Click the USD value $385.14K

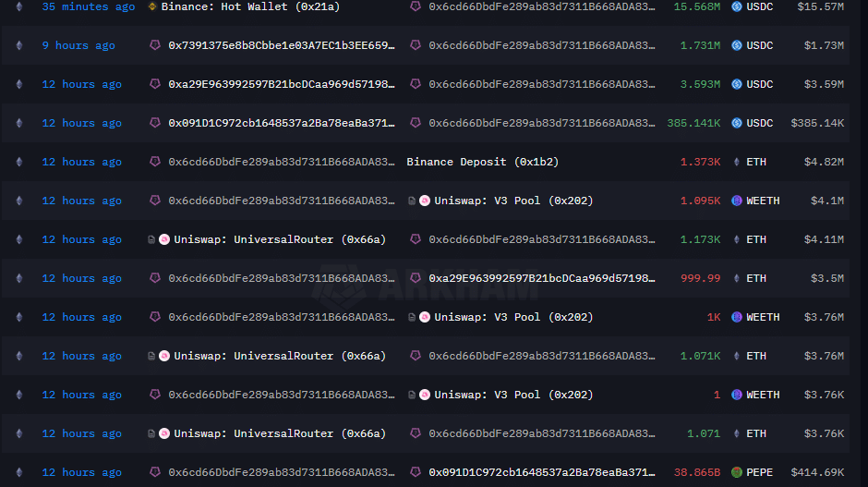click(817, 123)
